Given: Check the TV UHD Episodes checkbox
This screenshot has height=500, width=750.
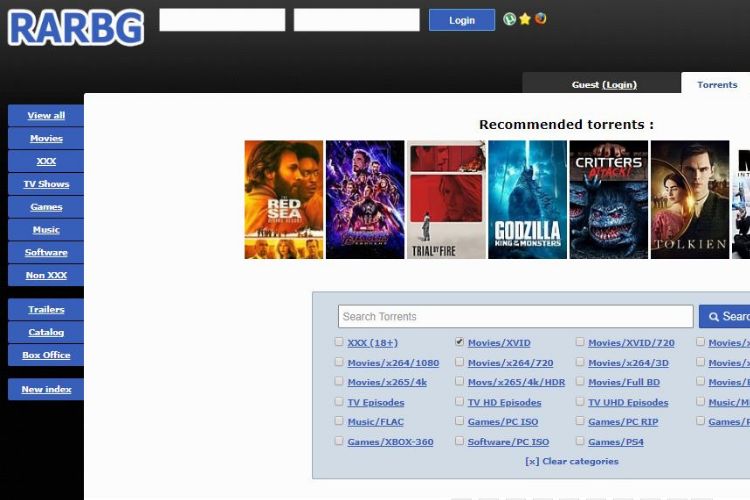Looking at the screenshot, I should (x=580, y=401).
